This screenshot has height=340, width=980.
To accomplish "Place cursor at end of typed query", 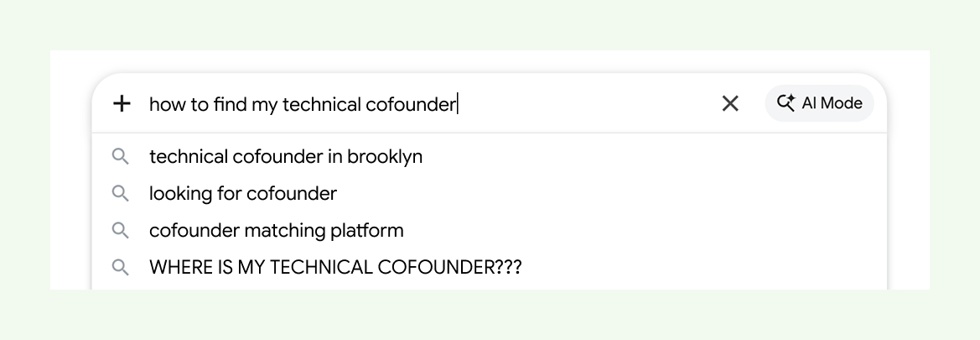I will 458,104.
